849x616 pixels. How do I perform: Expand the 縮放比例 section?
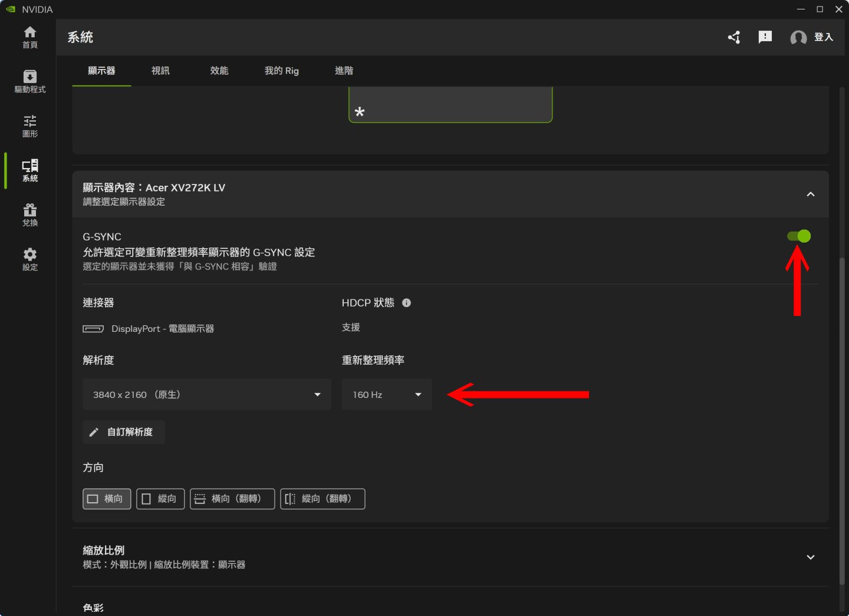tap(811, 556)
